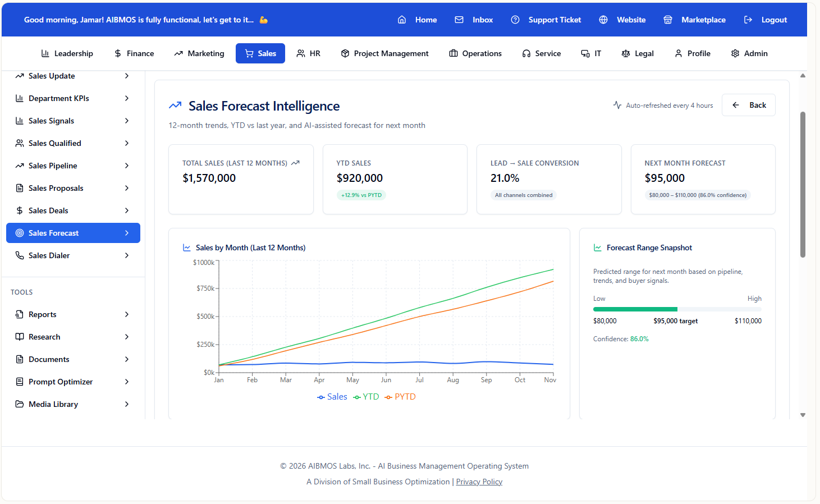This screenshot has width=820, height=504.
Task: Click the Reports sidebar icon
Action: [x=20, y=314]
